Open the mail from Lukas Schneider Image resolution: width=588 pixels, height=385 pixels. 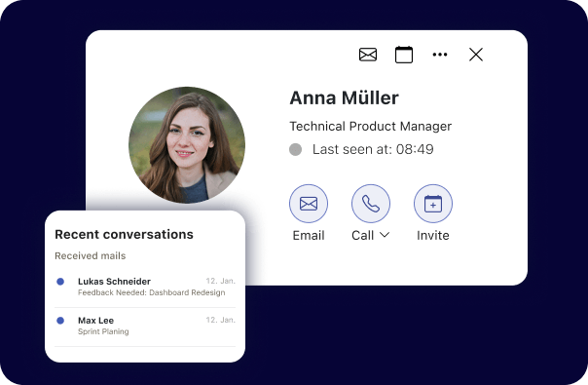point(145,287)
